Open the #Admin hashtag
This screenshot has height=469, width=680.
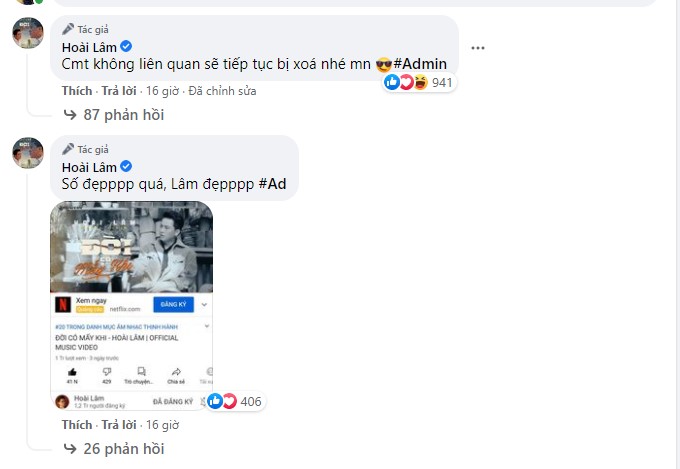(420, 64)
